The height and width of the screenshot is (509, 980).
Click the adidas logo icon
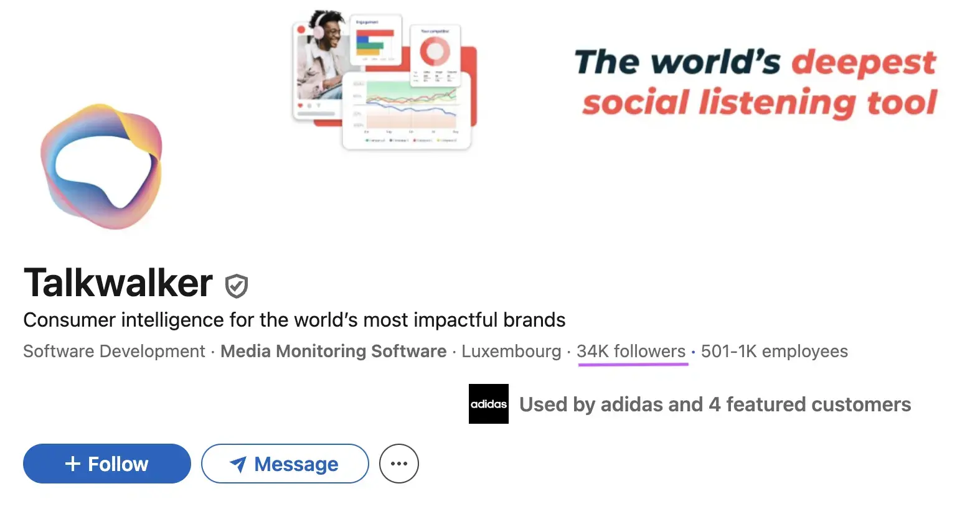tap(488, 404)
